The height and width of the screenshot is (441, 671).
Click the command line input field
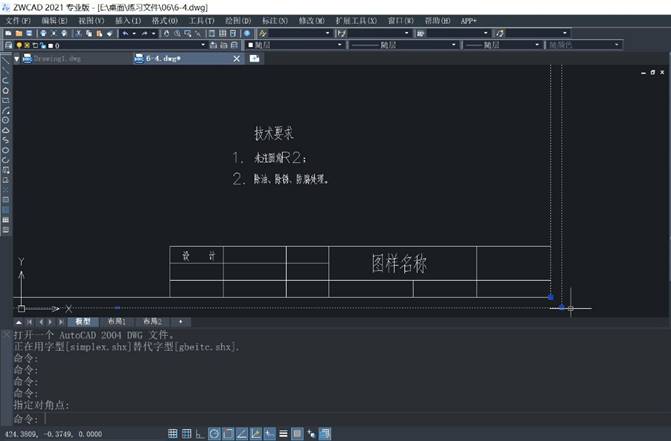click(x=300, y=418)
